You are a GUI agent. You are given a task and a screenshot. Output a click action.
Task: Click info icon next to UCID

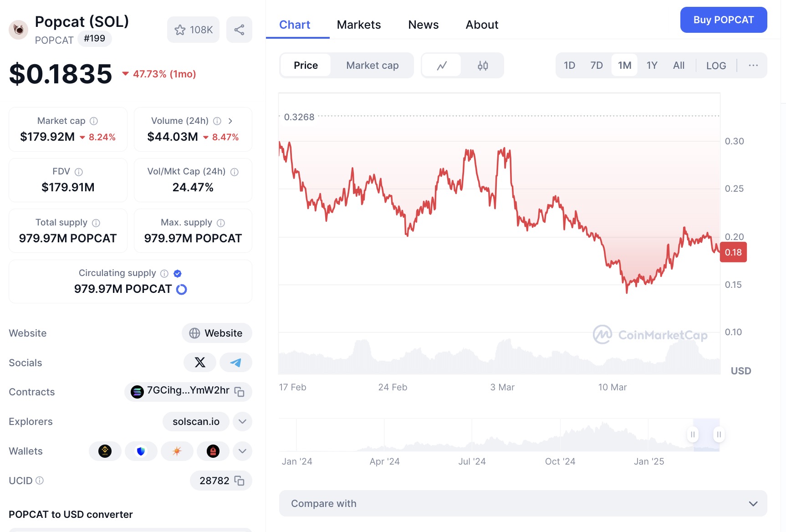coord(40,481)
